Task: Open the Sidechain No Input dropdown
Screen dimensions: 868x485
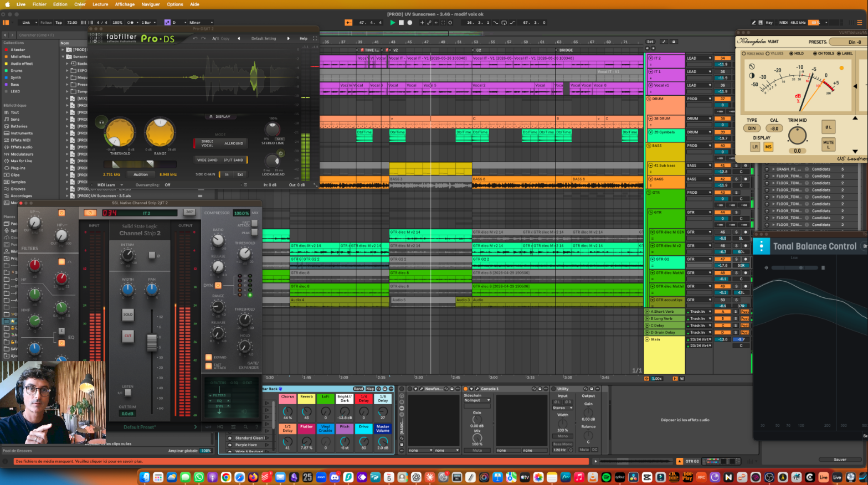Action: click(477, 400)
